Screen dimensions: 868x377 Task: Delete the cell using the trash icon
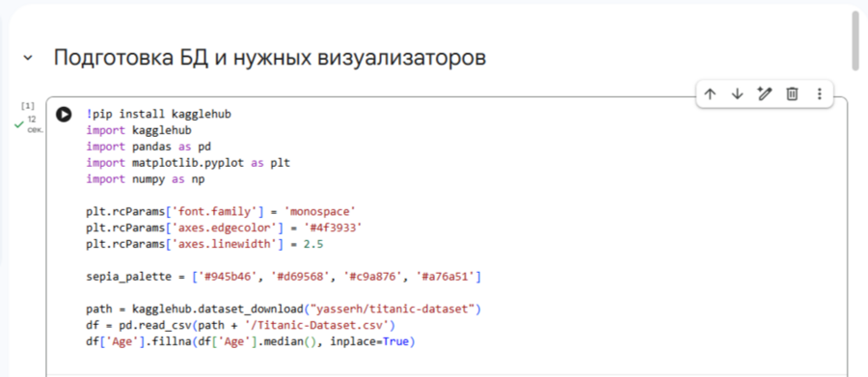click(792, 94)
